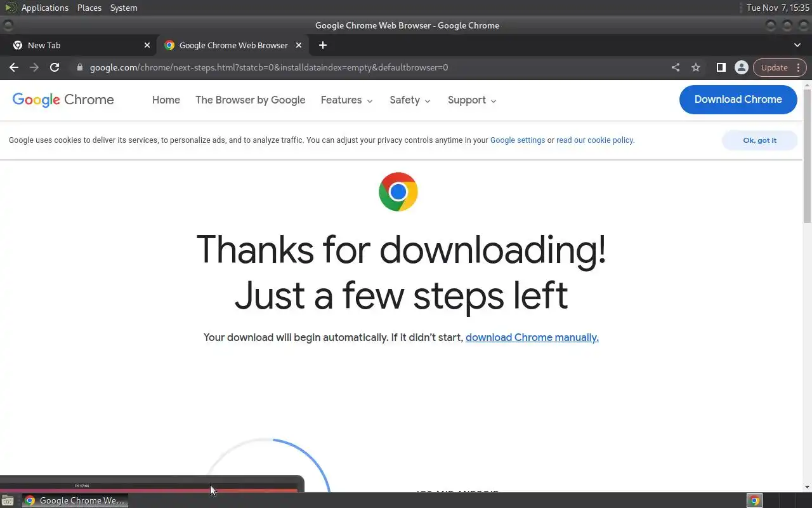Dismiss cookie notice with Ok, got it

point(759,140)
